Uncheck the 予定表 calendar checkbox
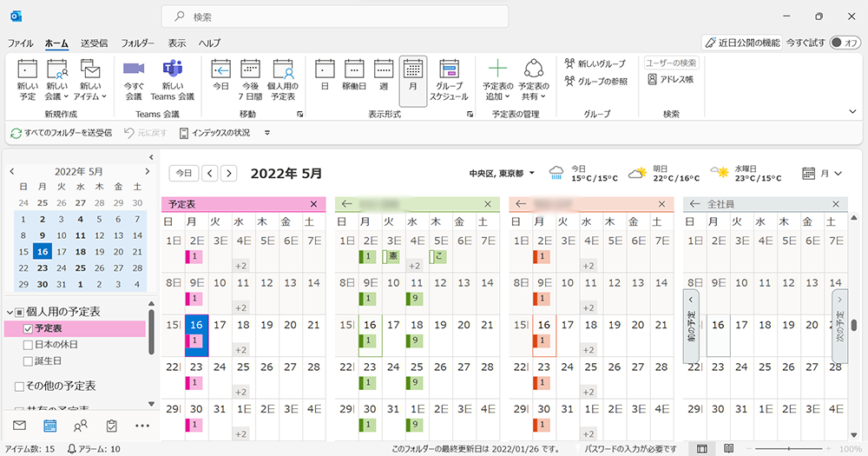The image size is (868, 456). pos(28,329)
